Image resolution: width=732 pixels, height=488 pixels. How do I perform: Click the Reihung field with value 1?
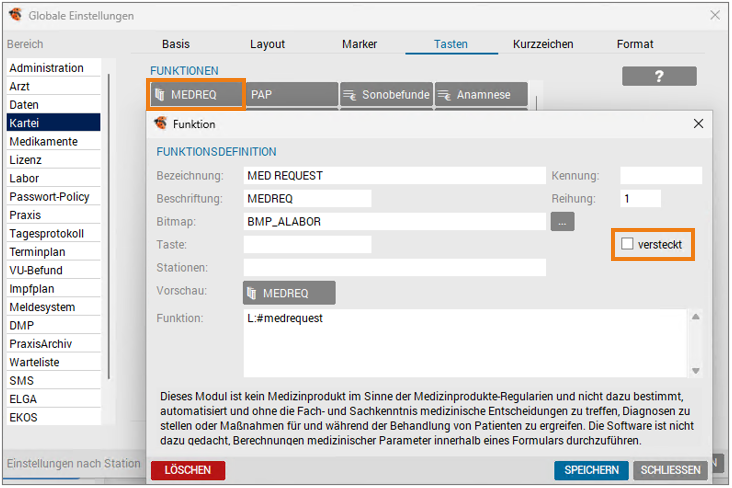[640, 198]
